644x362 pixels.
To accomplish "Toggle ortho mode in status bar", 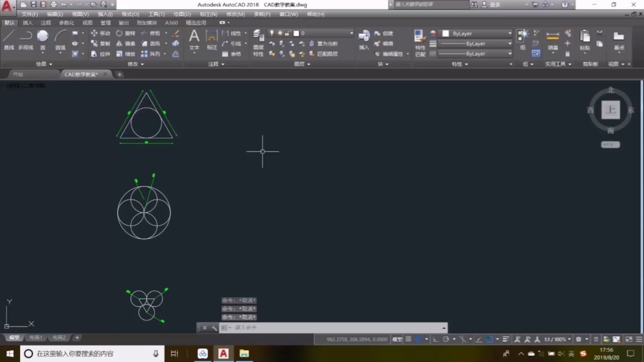I will [436, 339].
